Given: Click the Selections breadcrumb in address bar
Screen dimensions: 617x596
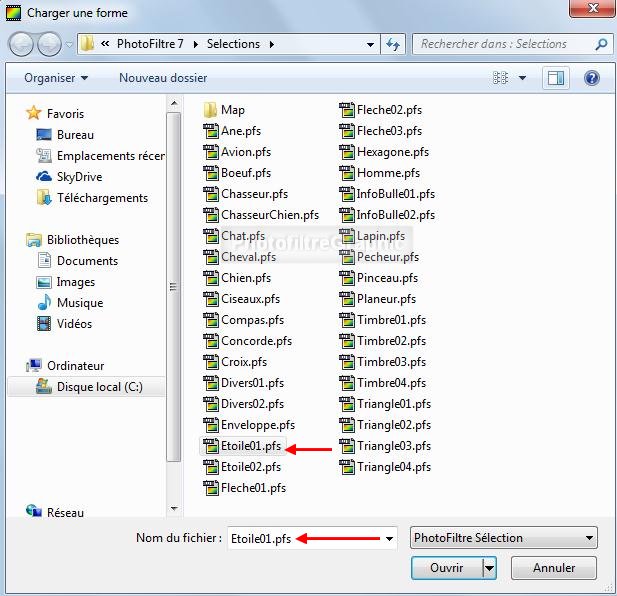Looking at the screenshot, I should [x=233, y=44].
